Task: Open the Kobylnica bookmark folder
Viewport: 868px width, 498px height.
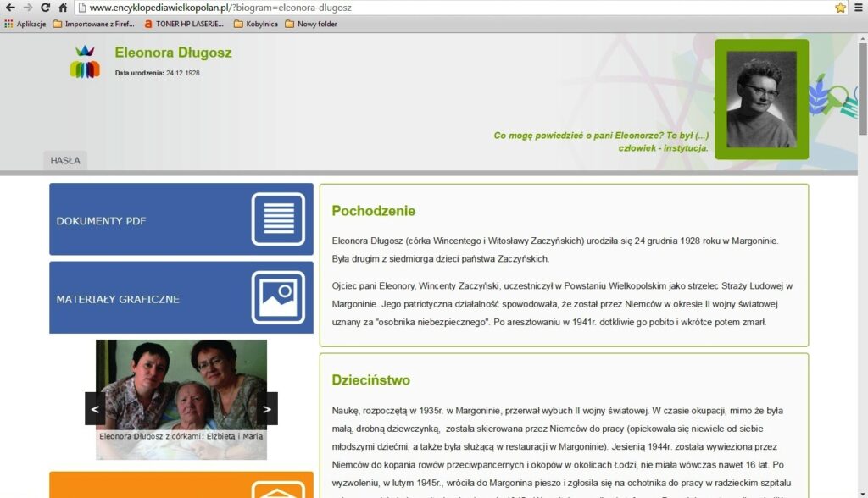Action: (256, 24)
